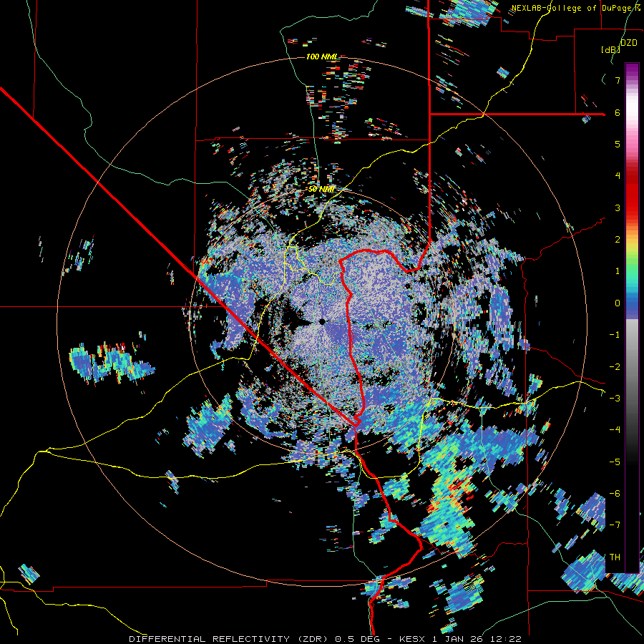Click the "-2" tick label on the color scale

click(x=615, y=367)
